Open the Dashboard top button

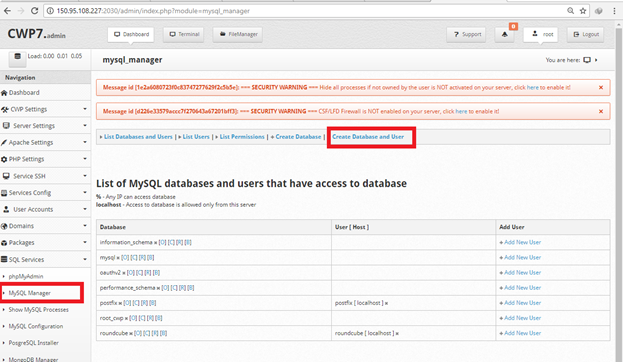131,35
